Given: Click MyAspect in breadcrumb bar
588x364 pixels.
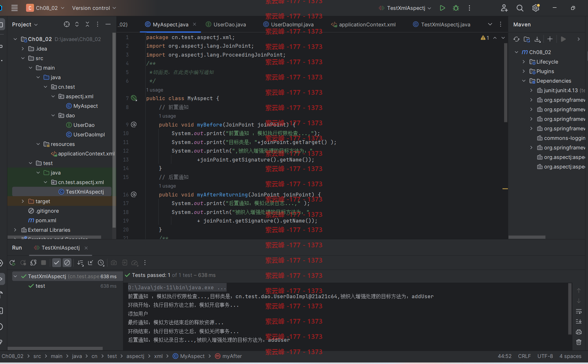Looking at the screenshot, I should tap(189, 356).
